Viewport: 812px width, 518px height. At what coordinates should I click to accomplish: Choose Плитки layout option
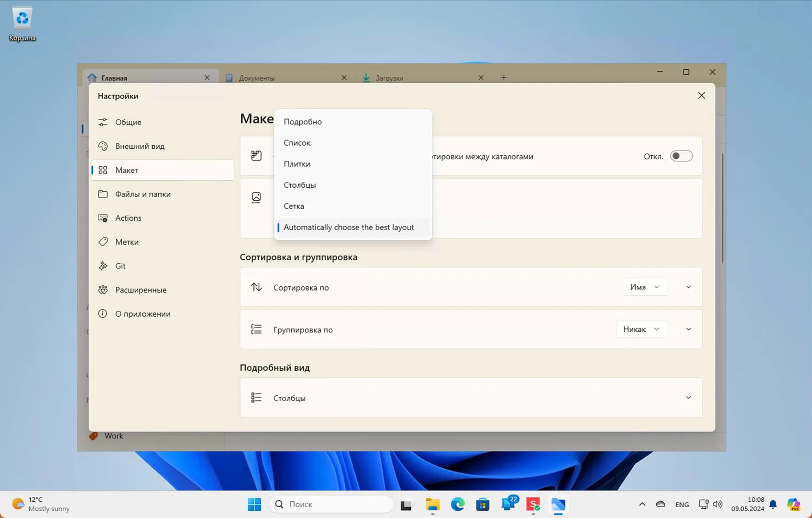(x=353, y=164)
